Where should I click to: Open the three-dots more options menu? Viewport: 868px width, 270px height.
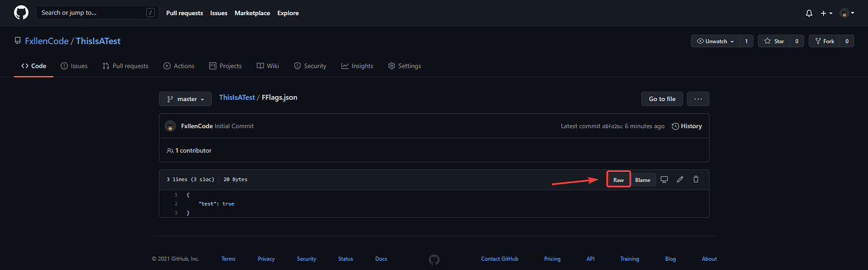(698, 99)
